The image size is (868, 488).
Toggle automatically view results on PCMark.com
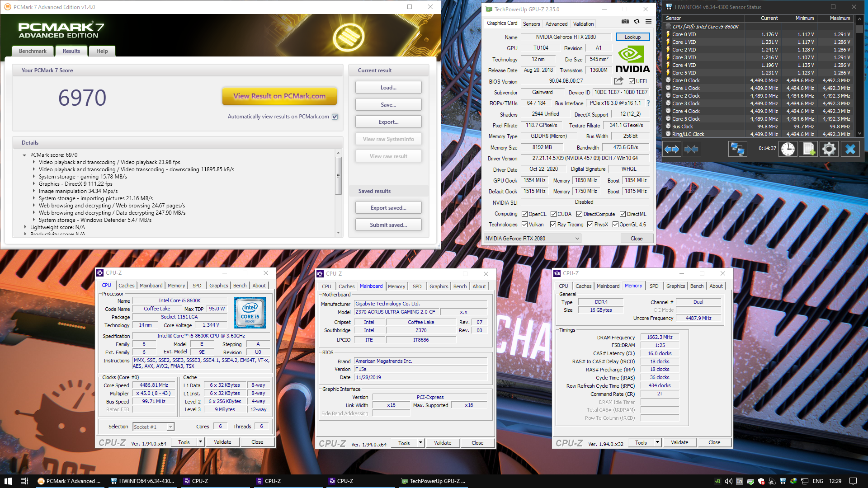[335, 117]
